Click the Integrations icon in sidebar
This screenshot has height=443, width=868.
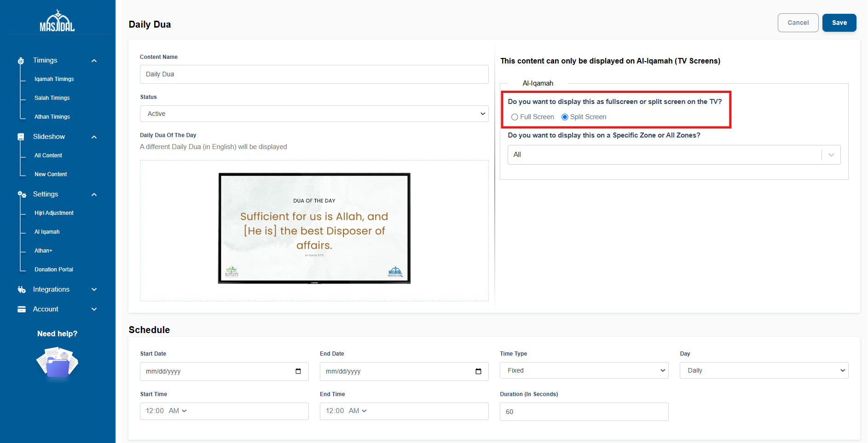coord(22,290)
